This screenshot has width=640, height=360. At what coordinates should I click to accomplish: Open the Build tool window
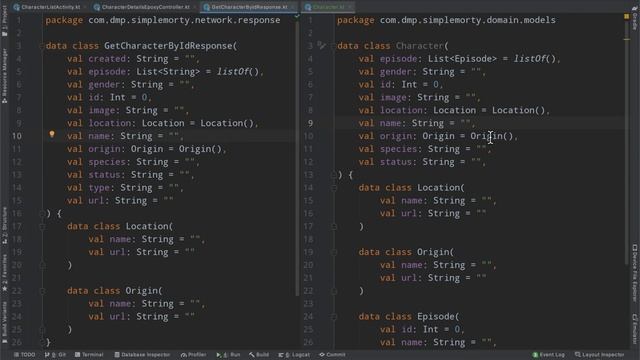[x=259, y=355]
